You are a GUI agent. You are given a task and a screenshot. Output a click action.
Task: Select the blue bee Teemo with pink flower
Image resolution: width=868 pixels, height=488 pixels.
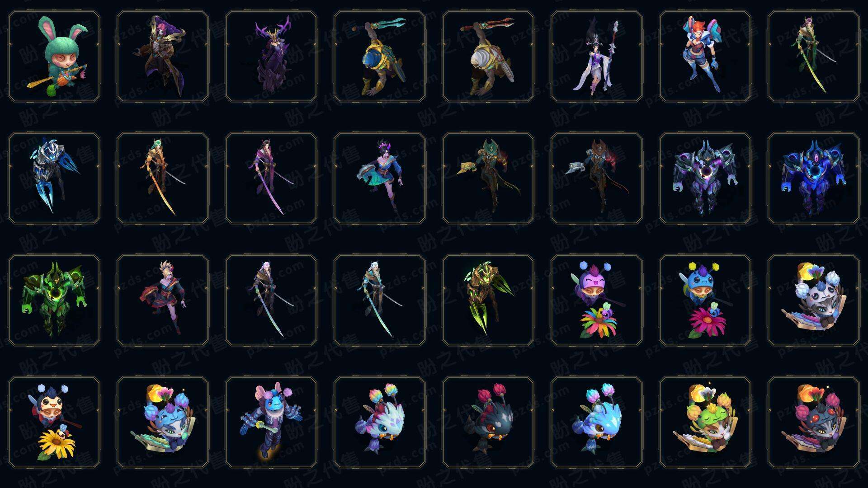point(705,300)
